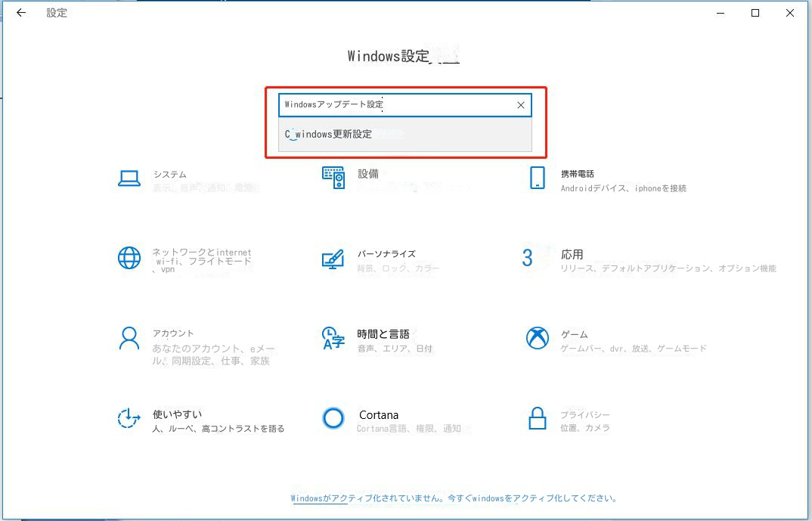Viewport: 812px width, 521px height.
Task: Open the システム laptop icon
Action: point(129,178)
